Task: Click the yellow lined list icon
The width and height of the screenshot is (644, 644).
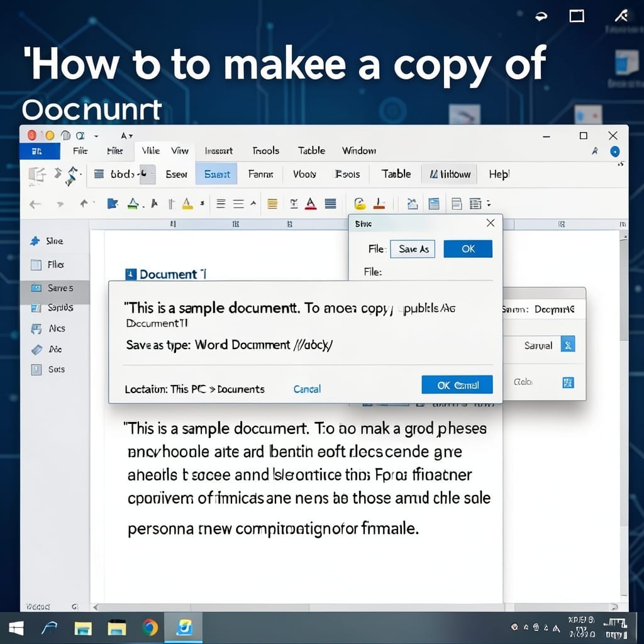Action: (x=272, y=204)
